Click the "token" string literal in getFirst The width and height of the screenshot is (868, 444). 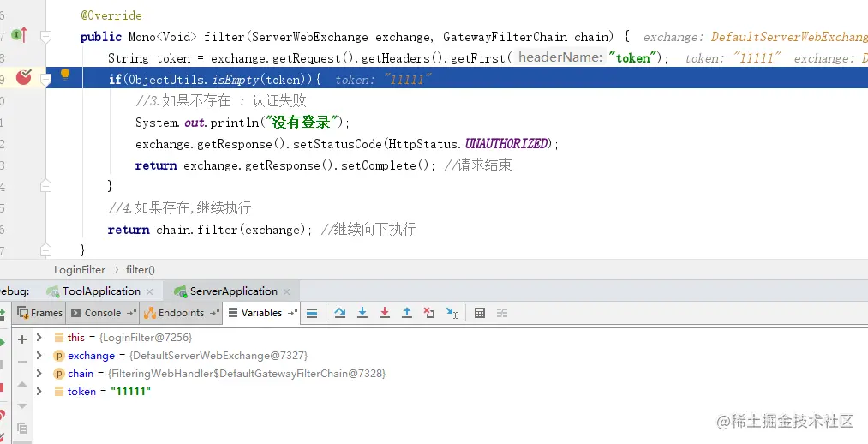coord(632,57)
